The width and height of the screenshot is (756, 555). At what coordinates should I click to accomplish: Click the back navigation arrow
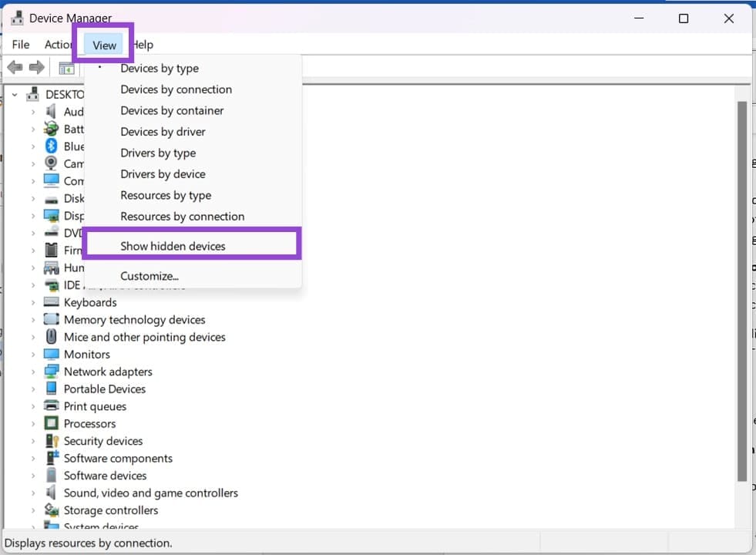pos(14,68)
